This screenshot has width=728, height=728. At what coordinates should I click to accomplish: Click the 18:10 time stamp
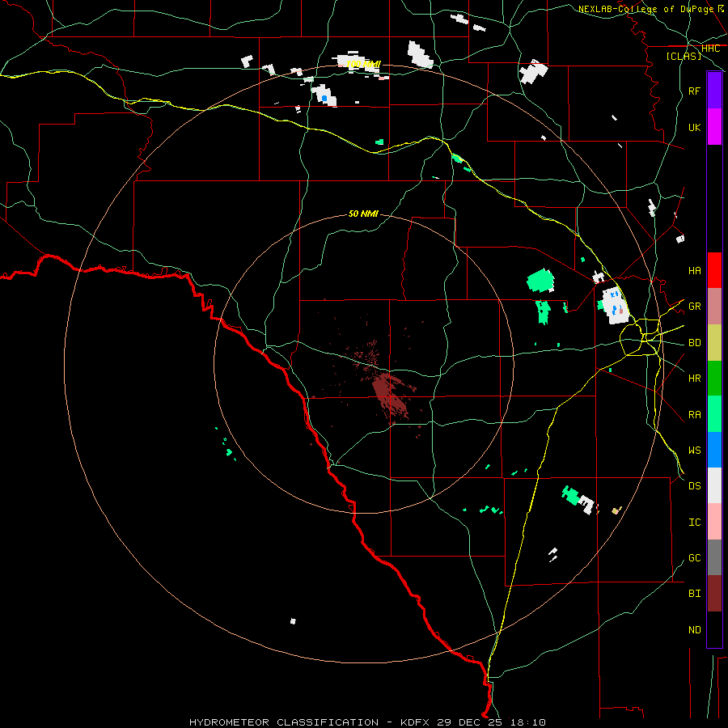click(527, 722)
